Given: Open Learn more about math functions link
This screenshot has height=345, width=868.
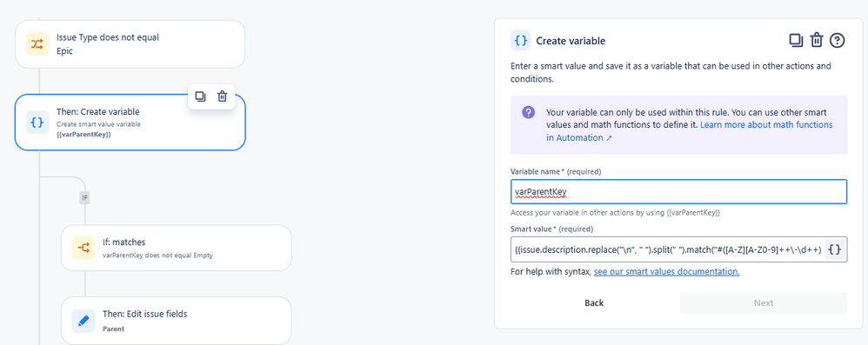Looking at the screenshot, I should point(689,131).
